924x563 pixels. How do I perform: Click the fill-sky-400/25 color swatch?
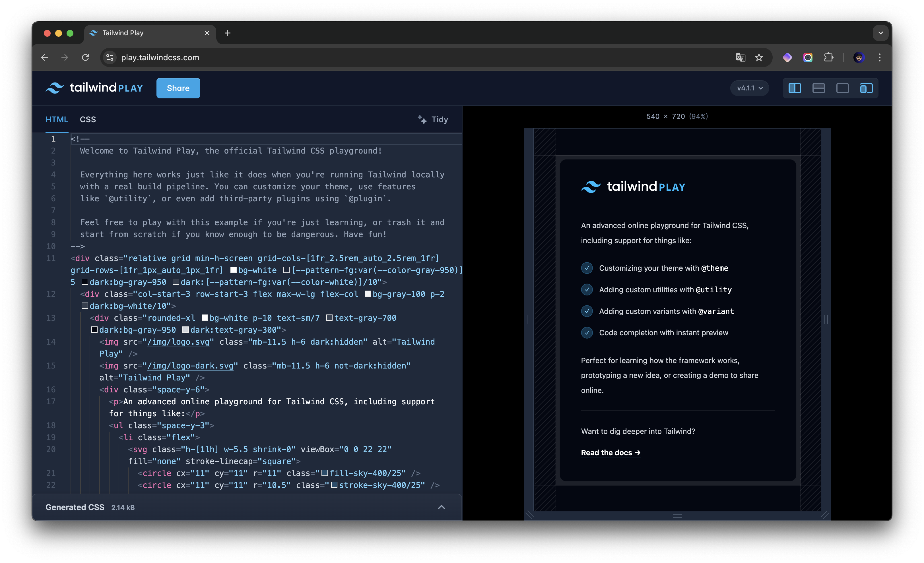point(325,473)
